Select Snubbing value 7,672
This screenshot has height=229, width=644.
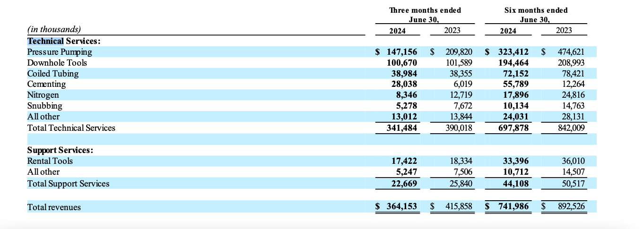click(x=462, y=106)
